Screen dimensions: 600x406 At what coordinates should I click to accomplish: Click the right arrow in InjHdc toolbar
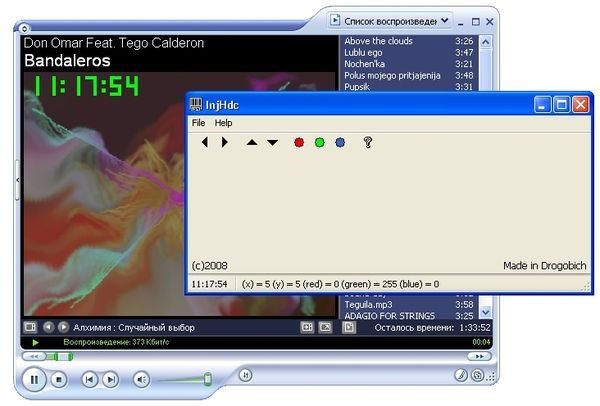(x=225, y=142)
